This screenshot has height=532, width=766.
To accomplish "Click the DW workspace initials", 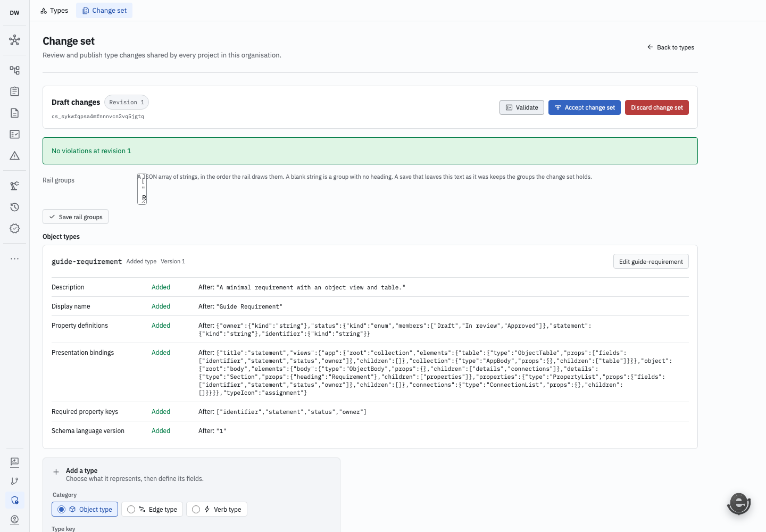I will 14,13.
